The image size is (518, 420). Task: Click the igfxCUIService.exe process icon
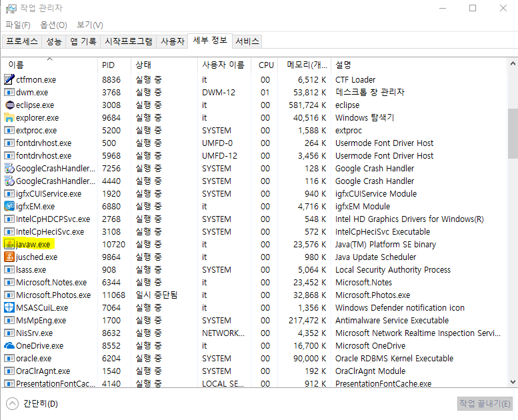9,193
